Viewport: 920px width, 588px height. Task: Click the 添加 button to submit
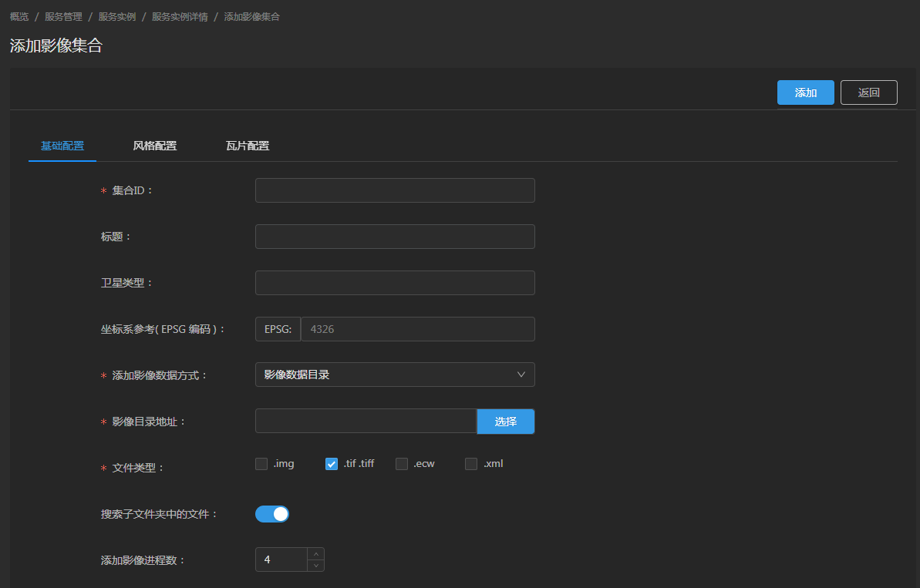point(805,92)
